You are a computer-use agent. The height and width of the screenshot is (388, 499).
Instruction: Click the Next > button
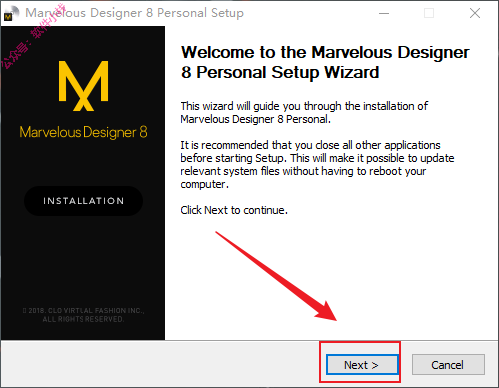(362, 364)
